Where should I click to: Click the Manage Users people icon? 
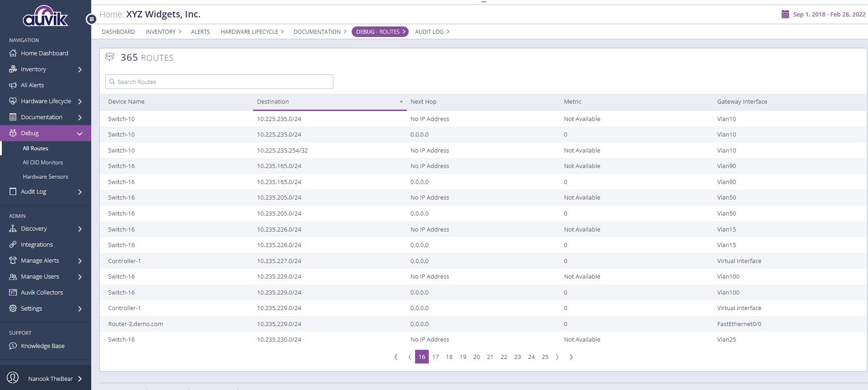click(13, 277)
